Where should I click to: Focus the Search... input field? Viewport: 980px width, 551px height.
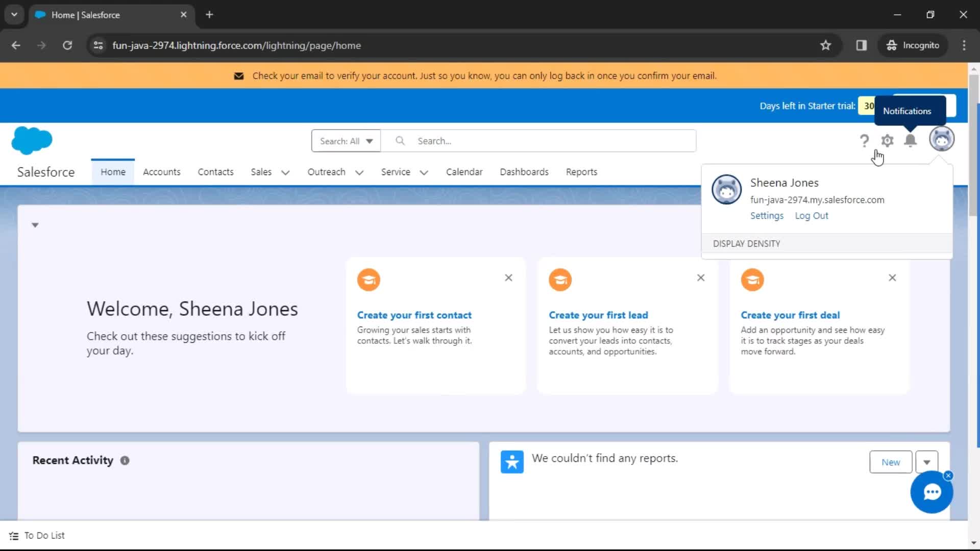coord(538,141)
